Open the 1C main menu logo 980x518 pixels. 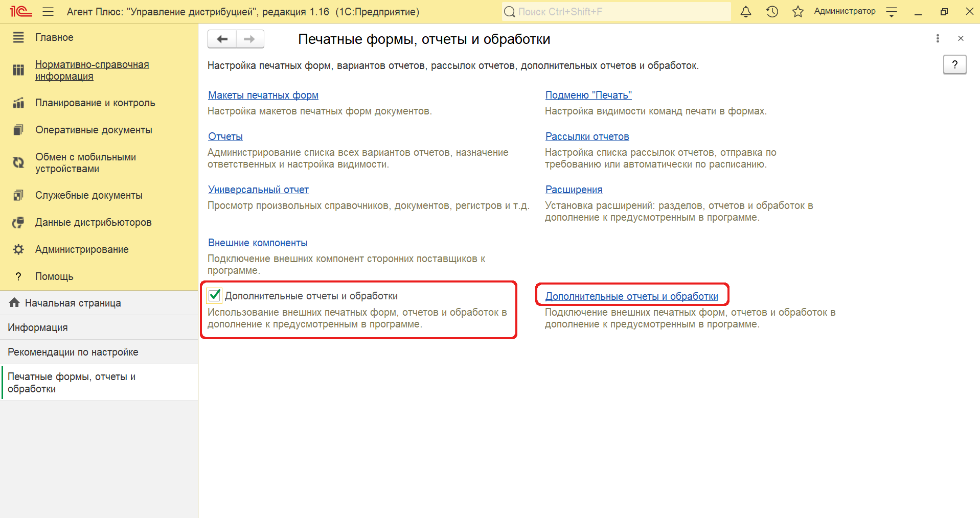(21, 11)
